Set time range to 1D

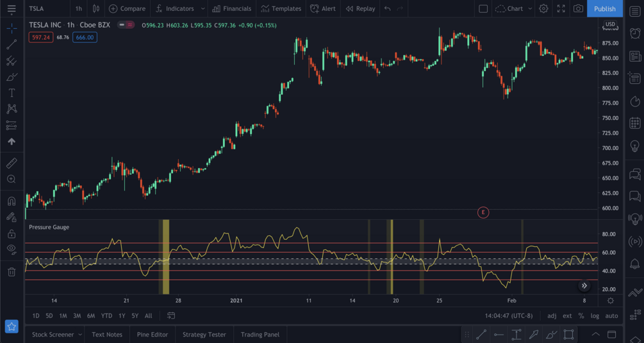coord(36,316)
